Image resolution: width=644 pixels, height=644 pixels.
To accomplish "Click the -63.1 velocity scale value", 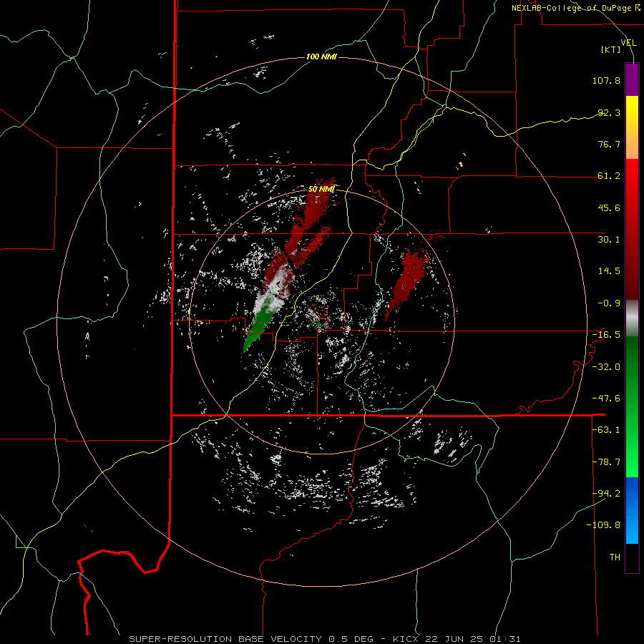I will coord(606,430).
